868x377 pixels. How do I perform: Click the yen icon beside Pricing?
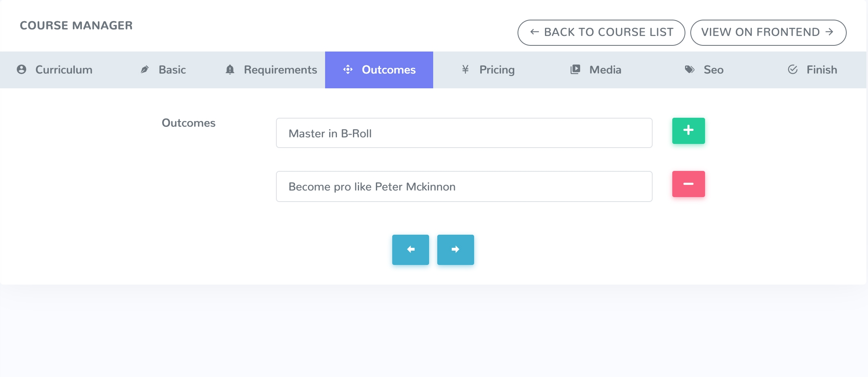[465, 70]
